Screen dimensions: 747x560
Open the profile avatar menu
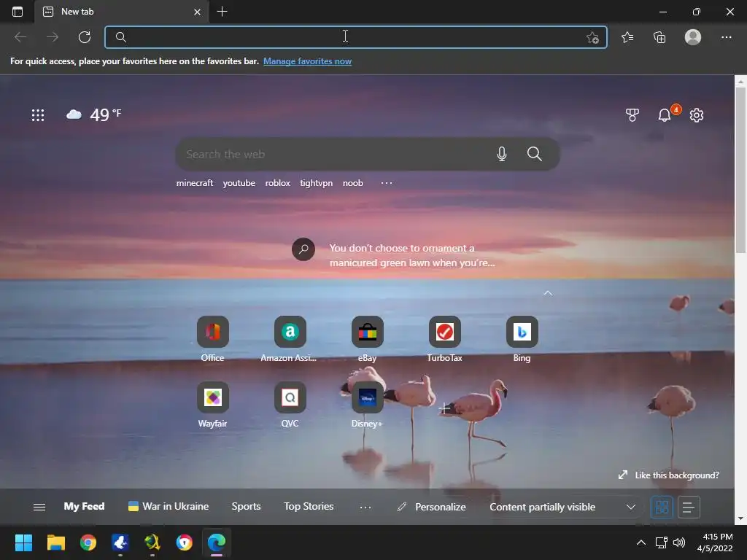(x=693, y=37)
